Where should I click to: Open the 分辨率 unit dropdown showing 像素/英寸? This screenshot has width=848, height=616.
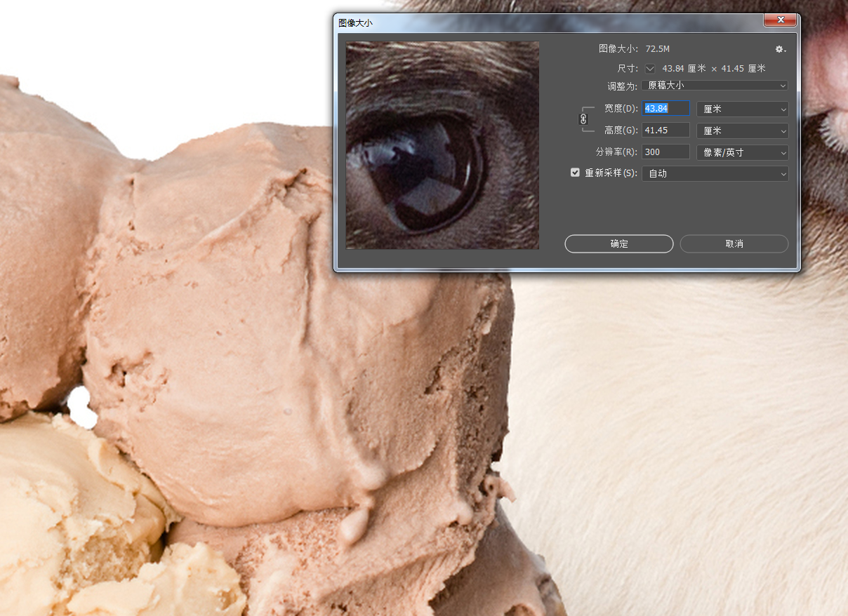(x=743, y=152)
